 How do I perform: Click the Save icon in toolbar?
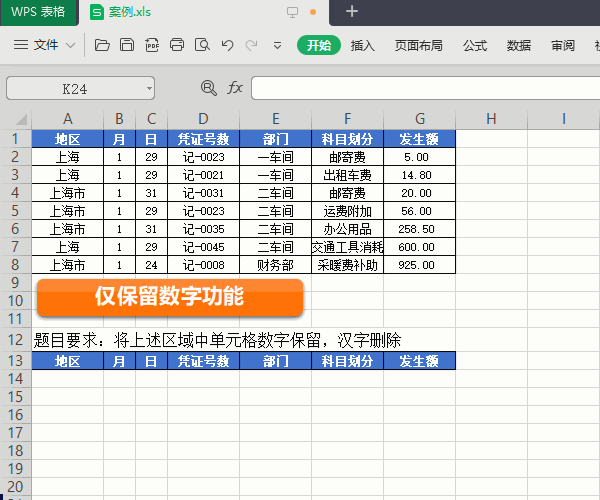127,45
